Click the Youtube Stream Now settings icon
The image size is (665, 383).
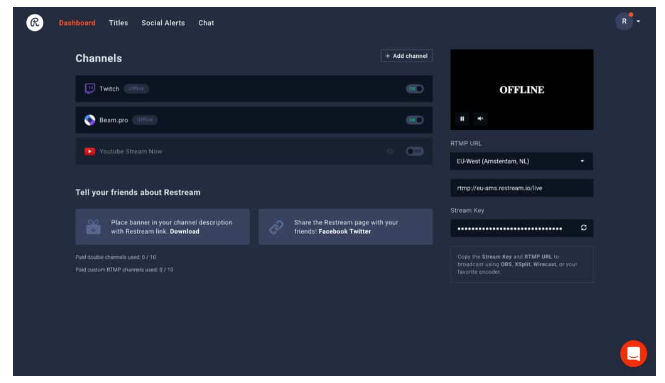click(x=389, y=151)
